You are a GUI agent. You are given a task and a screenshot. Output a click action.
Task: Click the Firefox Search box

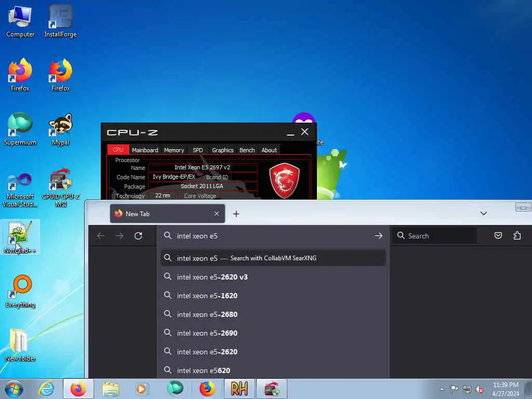[x=435, y=236]
